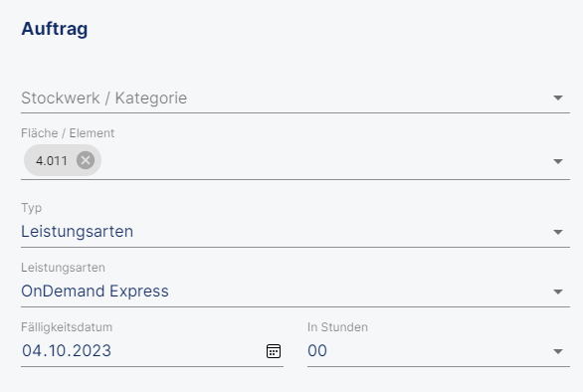This screenshot has width=583, height=392.
Task: Click the Auftrag heading
Action: (x=55, y=29)
